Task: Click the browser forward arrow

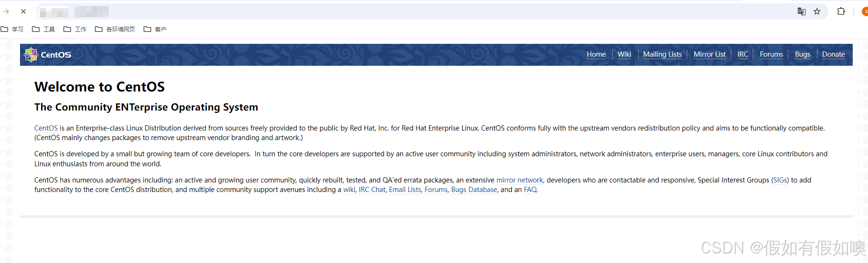Action: pyautogui.click(x=6, y=11)
